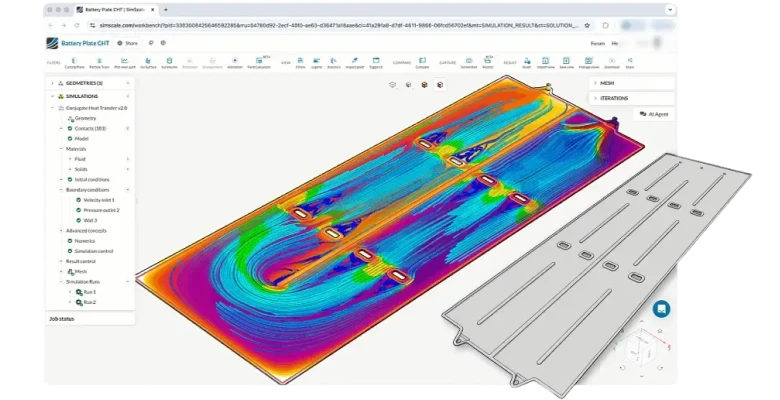
Task: Open the AI Agent panel
Action: pos(654,114)
